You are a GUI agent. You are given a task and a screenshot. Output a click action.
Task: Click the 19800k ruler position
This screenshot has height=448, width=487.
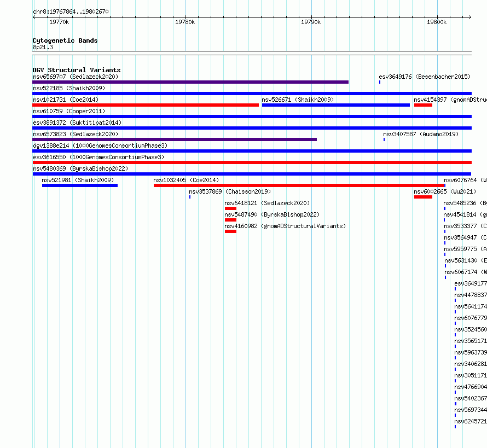click(x=437, y=22)
